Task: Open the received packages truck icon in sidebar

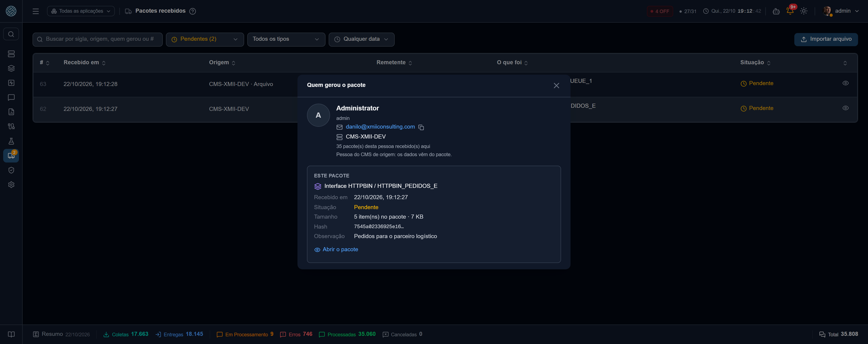Action: pyautogui.click(x=11, y=155)
